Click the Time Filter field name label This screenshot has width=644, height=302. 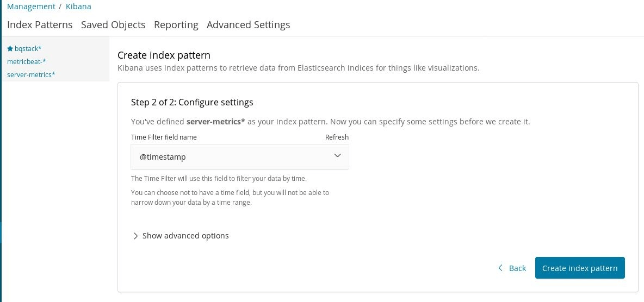[x=164, y=137]
